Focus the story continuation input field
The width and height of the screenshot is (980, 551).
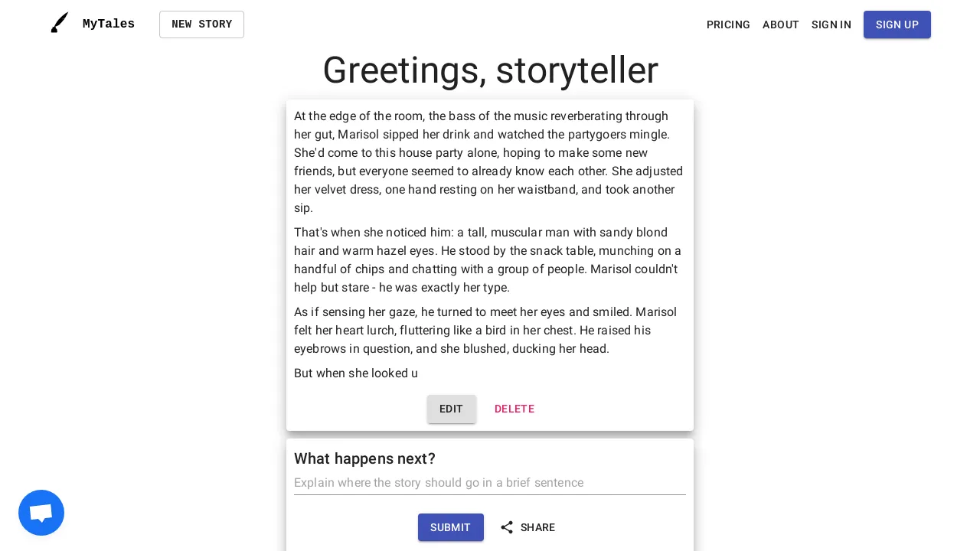click(x=490, y=483)
